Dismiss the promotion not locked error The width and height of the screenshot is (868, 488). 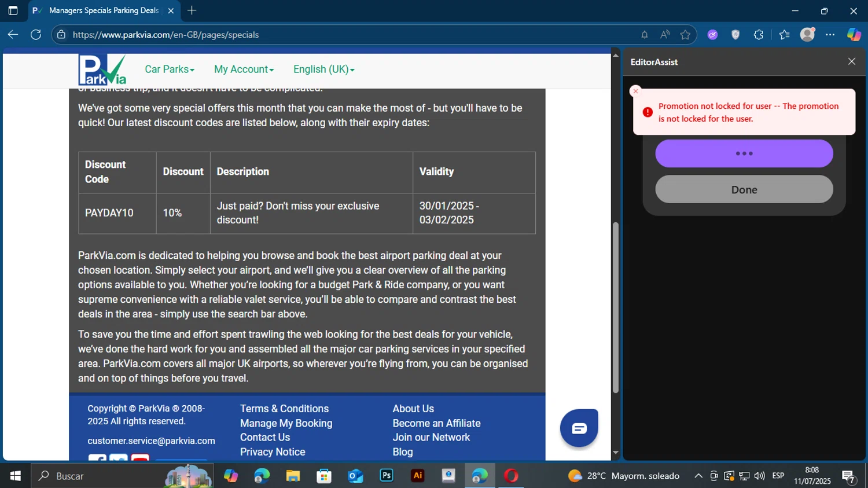click(635, 91)
